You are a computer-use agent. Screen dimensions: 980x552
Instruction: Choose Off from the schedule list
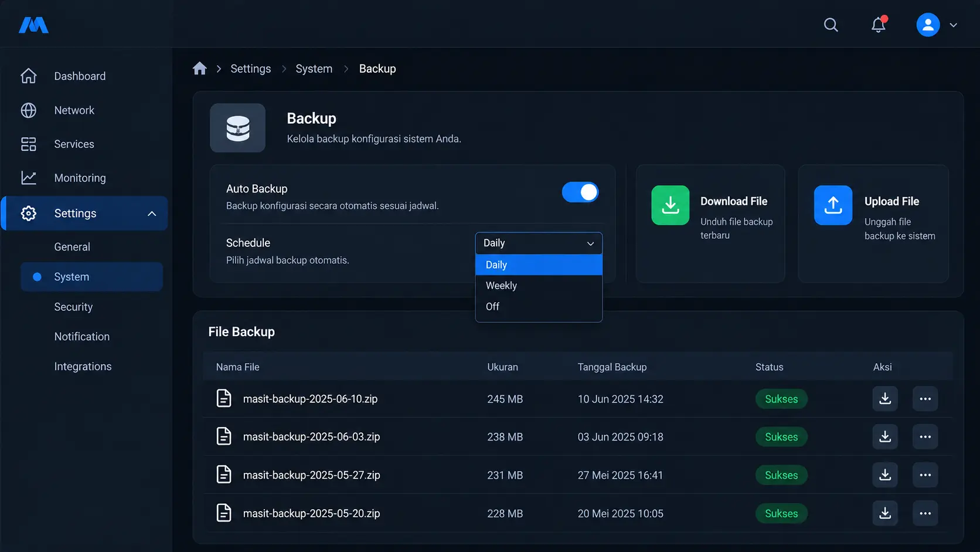pos(539,307)
